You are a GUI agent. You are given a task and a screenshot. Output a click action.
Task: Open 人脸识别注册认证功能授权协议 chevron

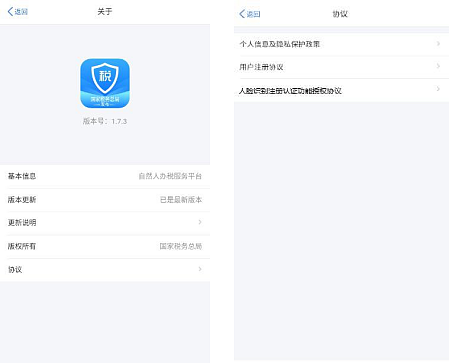(x=438, y=89)
